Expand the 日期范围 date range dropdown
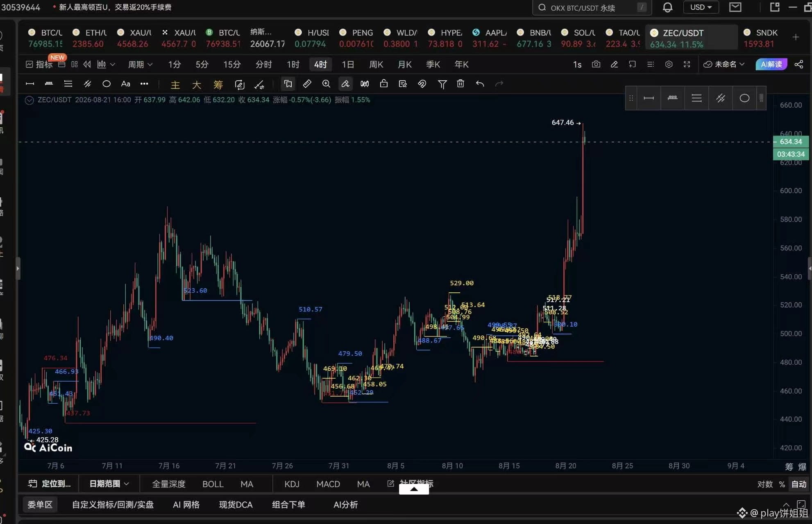 109,484
